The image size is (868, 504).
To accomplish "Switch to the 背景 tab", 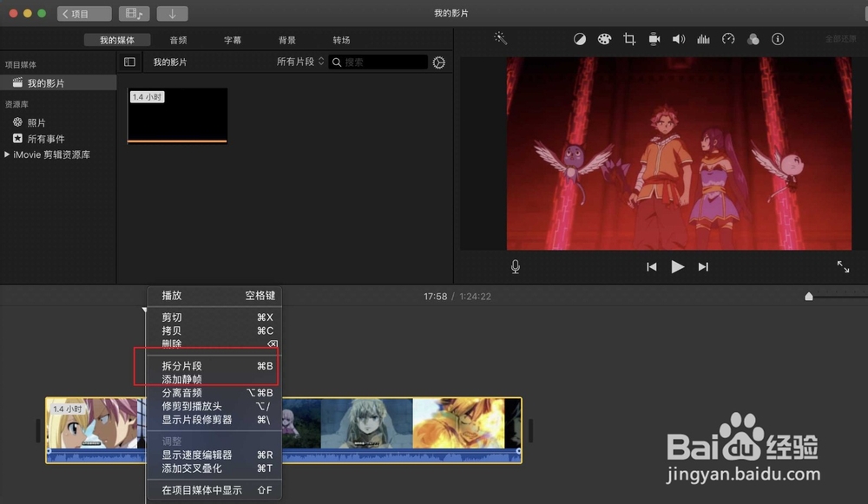I will (286, 40).
